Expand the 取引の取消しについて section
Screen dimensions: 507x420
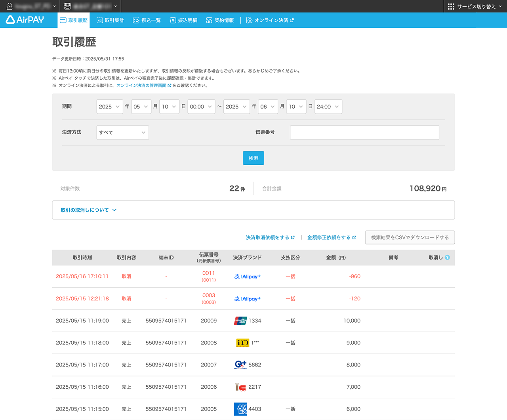tap(88, 210)
